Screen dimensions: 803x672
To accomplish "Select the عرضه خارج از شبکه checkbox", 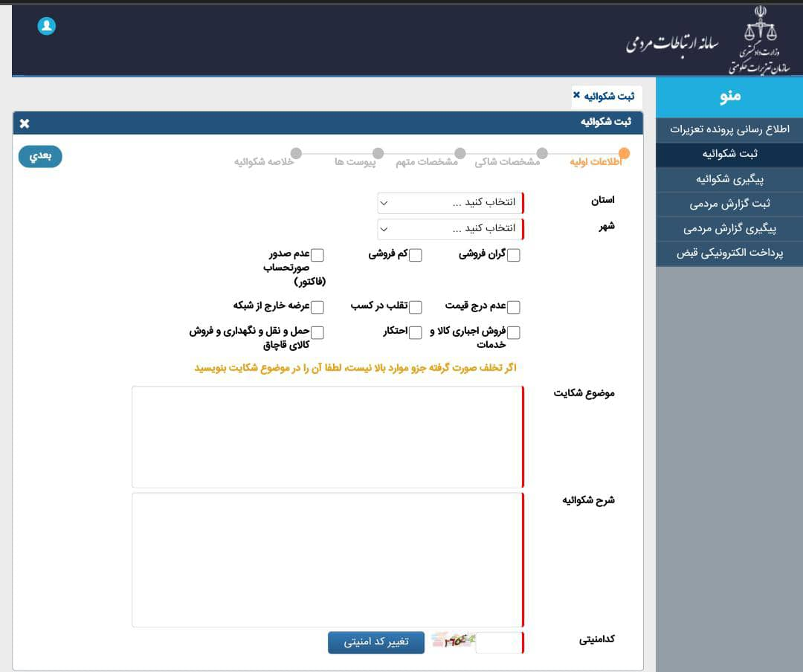I will [318, 306].
